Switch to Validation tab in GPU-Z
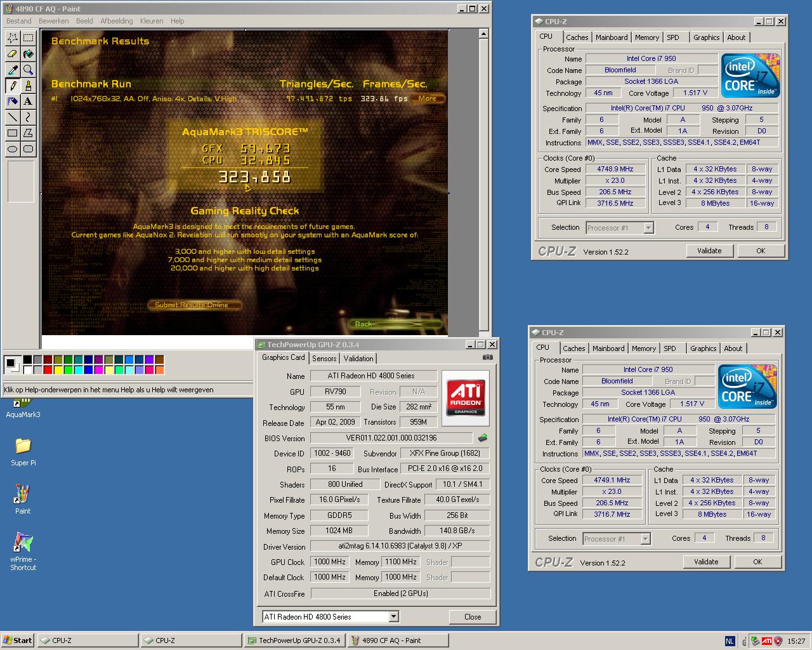The height and width of the screenshot is (650, 812). 358,359
